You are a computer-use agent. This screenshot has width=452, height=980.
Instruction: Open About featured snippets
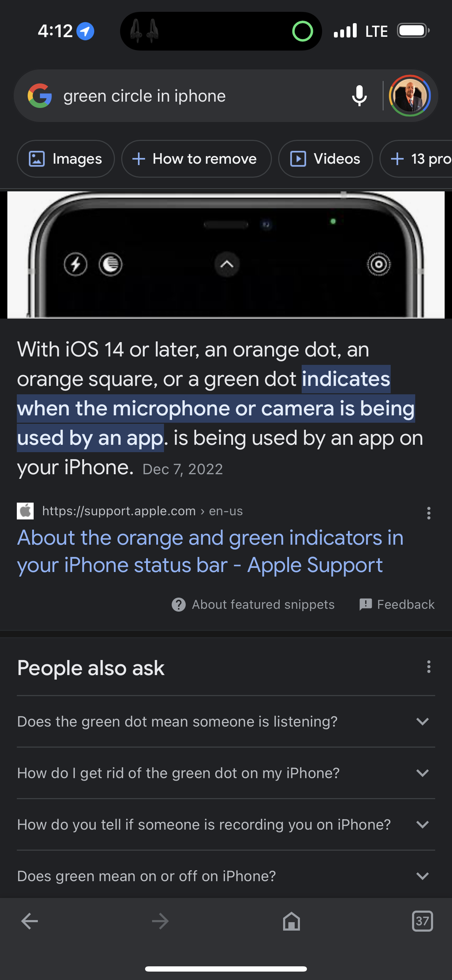253,604
